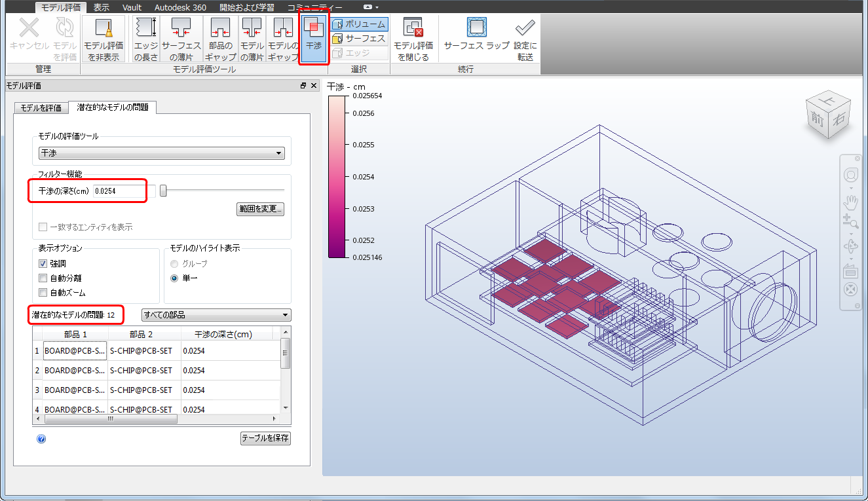Viewport: 868px width, 501px height.
Task: Toggle the 強調 checkbox
Action: (43, 264)
